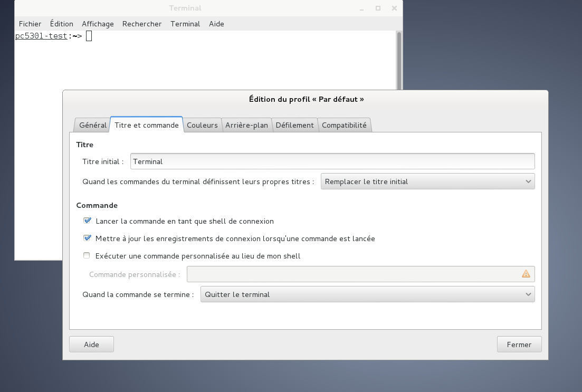Minimize the Terminal window
This screenshot has height=392, width=582.
point(361,8)
